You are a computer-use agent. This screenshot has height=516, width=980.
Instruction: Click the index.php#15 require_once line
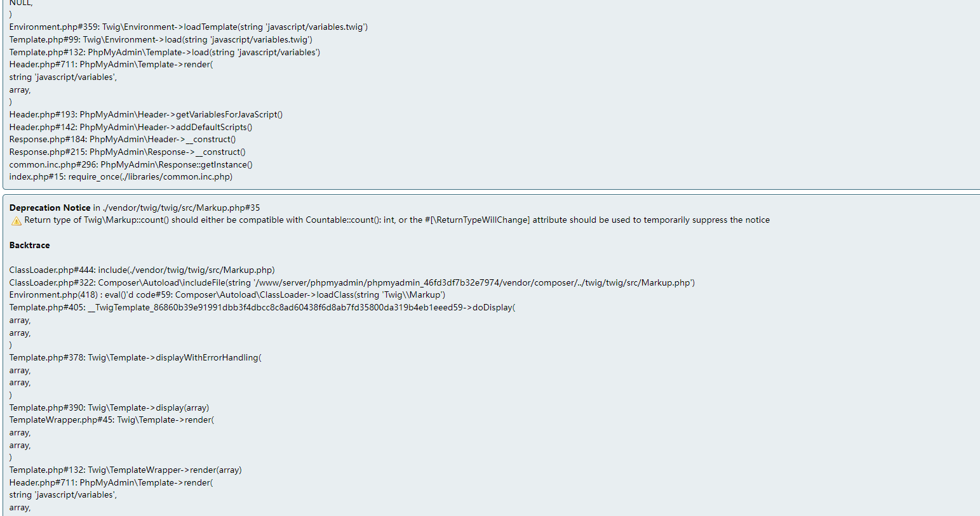tap(121, 176)
